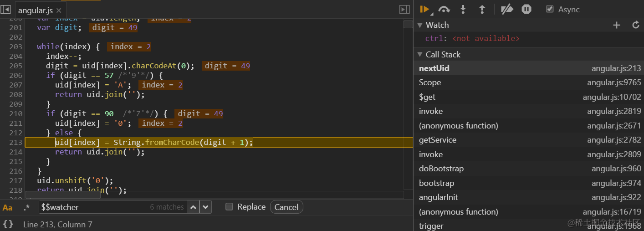Toggle the Async checkbox

click(550, 9)
